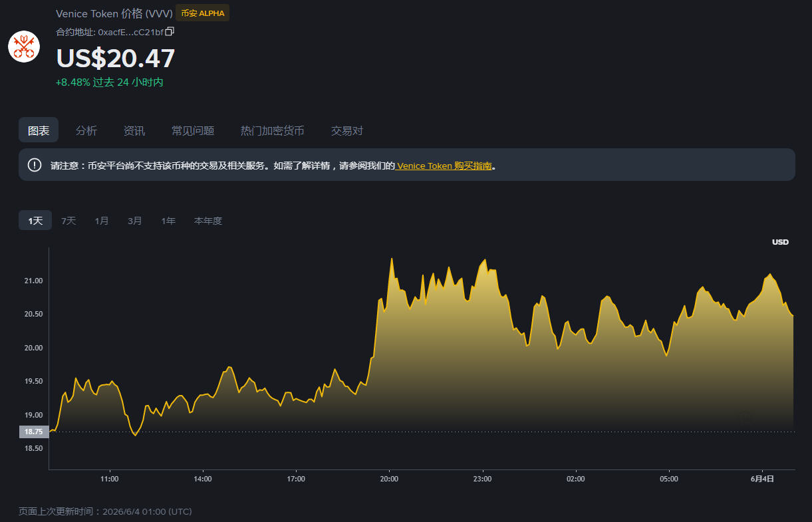Switch to the 资讯 tab
This screenshot has width=812, height=522.
[134, 130]
